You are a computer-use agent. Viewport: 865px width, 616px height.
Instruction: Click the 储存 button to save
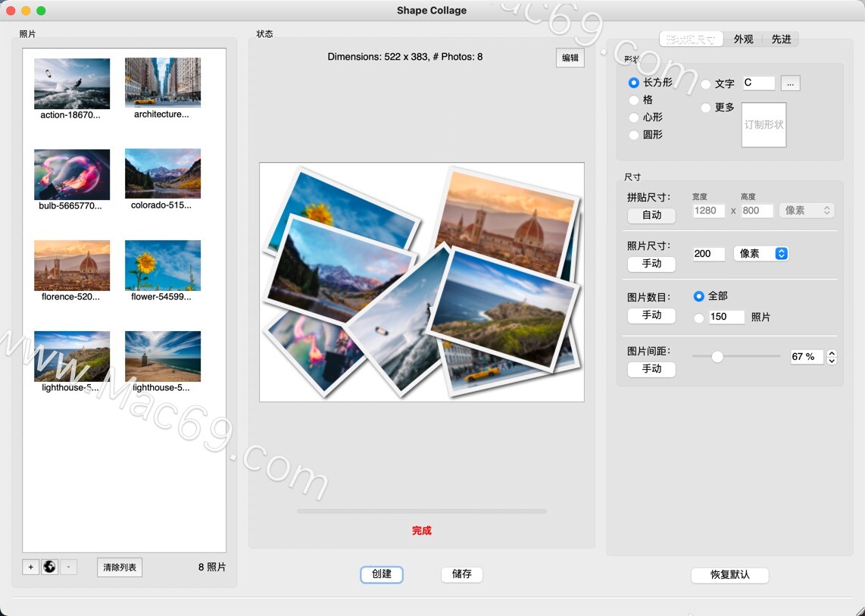pos(462,574)
